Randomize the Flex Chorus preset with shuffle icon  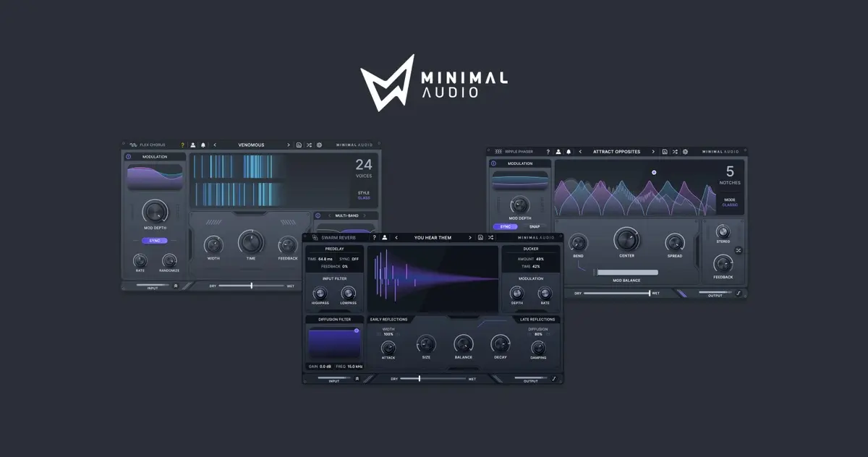coord(309,145)
